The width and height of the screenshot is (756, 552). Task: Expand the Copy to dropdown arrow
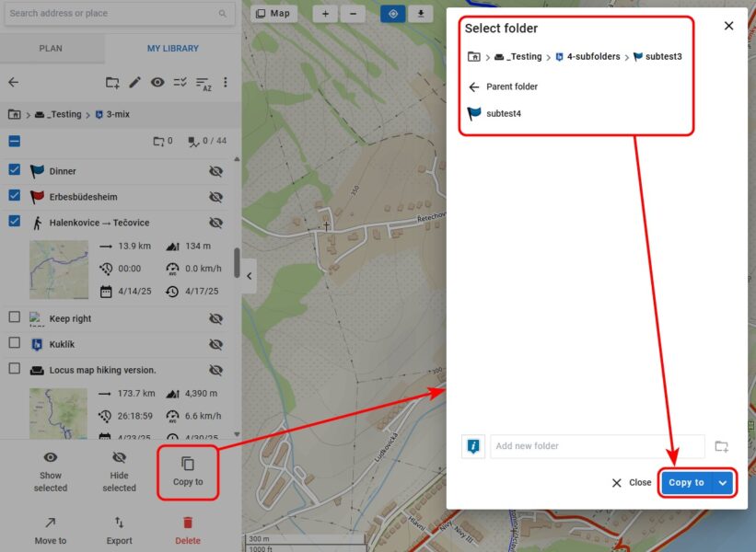(723, 482)
